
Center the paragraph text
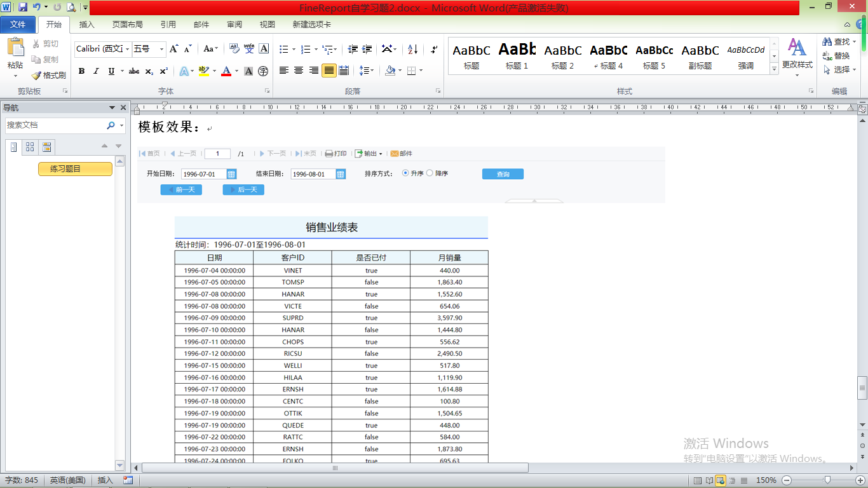(x=299, y=71)
